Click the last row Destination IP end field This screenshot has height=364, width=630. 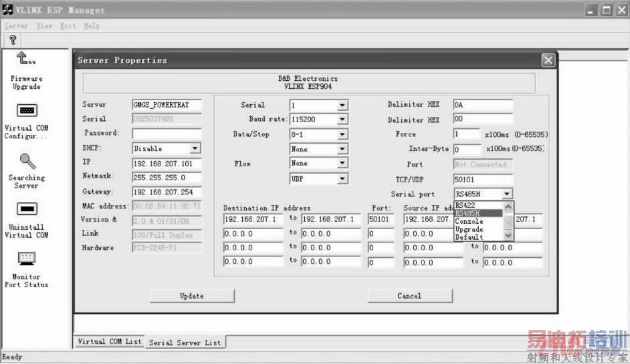331,262
